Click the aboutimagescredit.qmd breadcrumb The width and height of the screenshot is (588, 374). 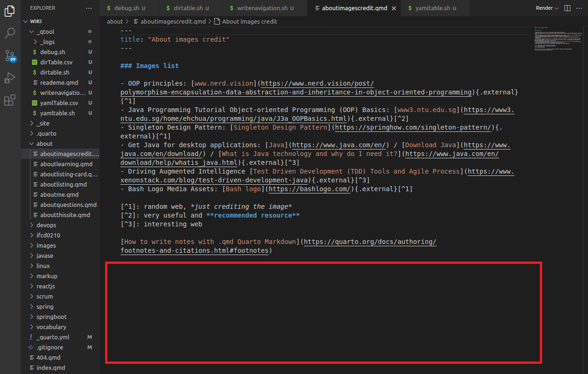[169, 21]
